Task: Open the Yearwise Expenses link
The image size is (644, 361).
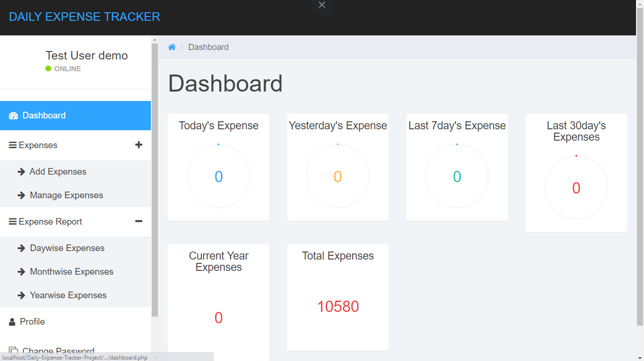Action: [x=68, y=295]
